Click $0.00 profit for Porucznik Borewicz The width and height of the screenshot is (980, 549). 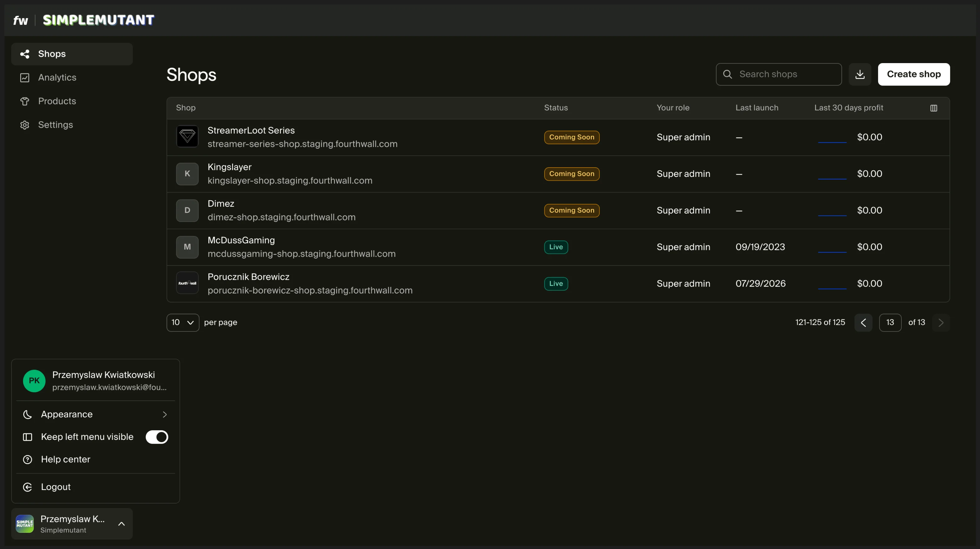[869, 284]
